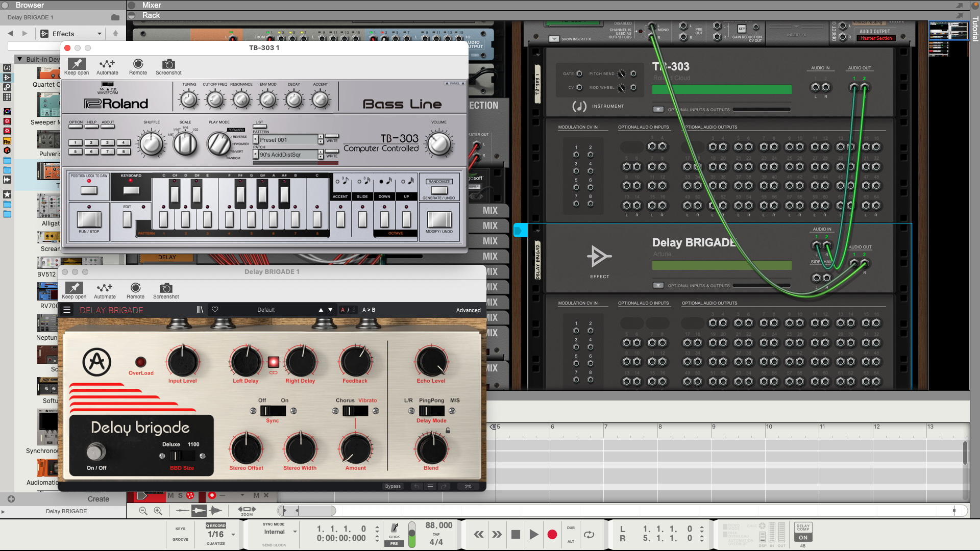Click the favorites heart icon on Delay BRIGADE
Viewport: 980px width, 551px height.
(x=215, y=310)
